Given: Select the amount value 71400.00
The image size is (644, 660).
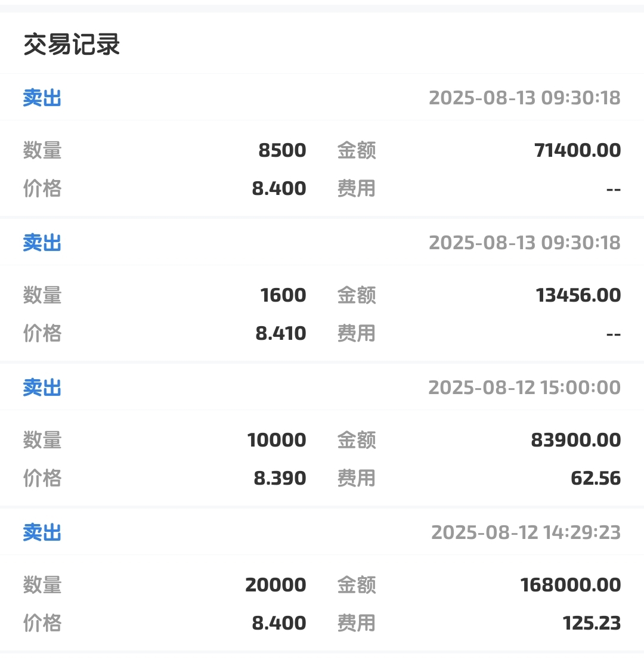Looking at the screenshot, I should (x=577, y=150).
